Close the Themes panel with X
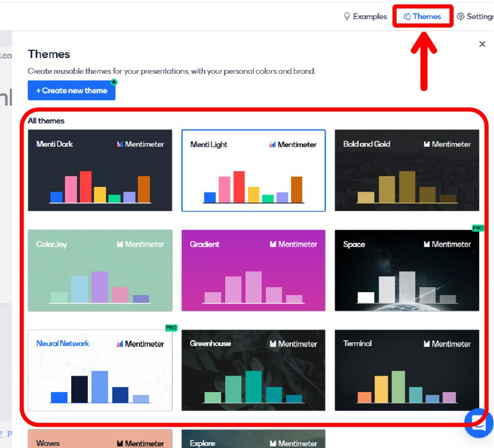The image size is (494, 448). [482, 44]
